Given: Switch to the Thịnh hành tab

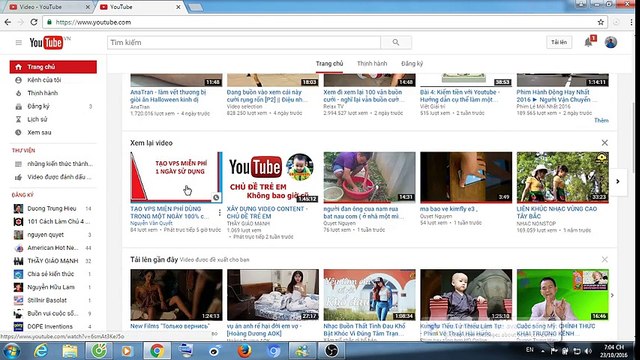Looking at the screenshot, I should pos(372,64).
